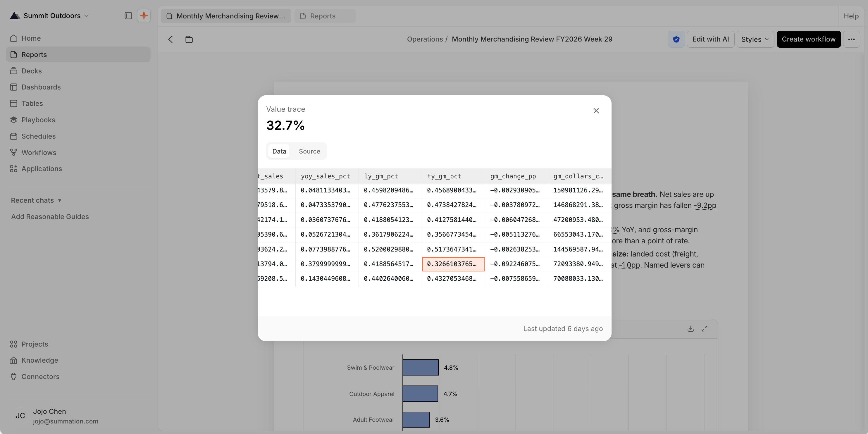Collapse the sidebar panel icon
The height and width of the screenshot is (434, 868).
(x=128, y=16)
